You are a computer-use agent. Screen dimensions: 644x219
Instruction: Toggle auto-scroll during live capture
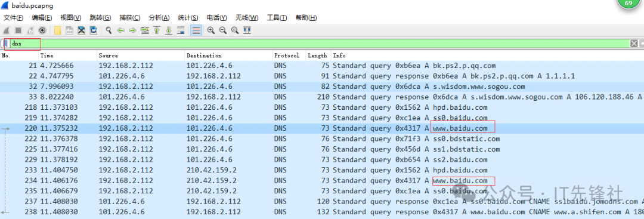(180, 30)
